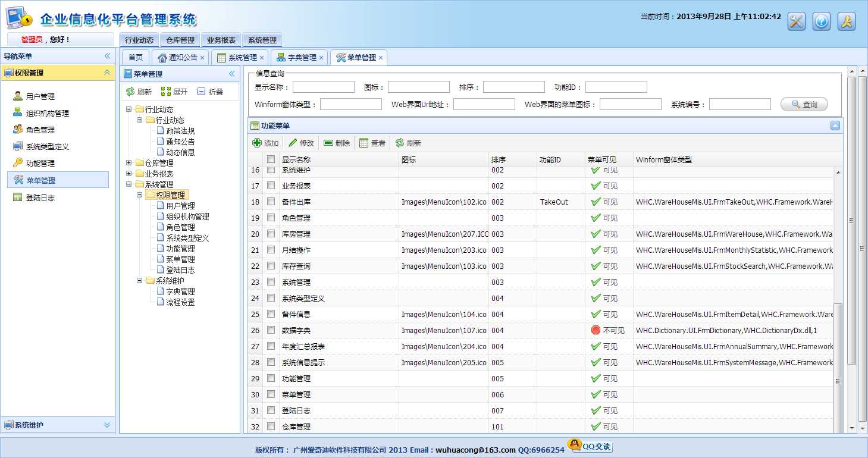Expand the 业务报表 tree node

[x=129, y=174]
